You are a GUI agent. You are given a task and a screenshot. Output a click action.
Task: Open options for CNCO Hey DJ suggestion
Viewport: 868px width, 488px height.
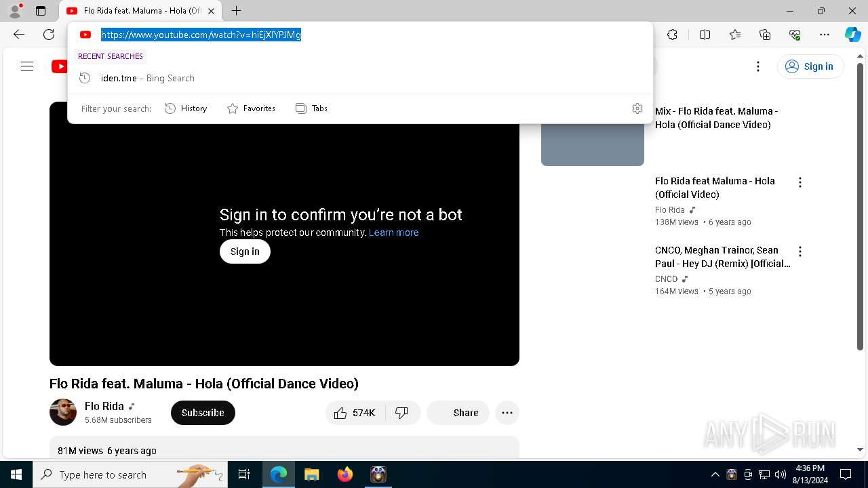(x=800, y=251)
